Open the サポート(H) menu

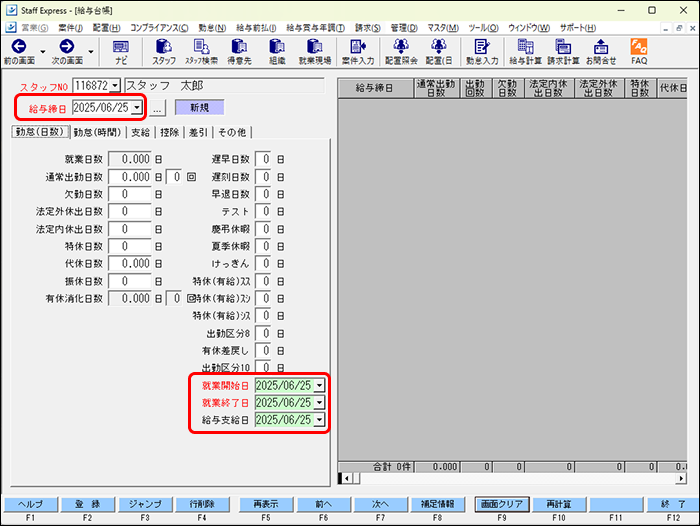pos(578,28)
